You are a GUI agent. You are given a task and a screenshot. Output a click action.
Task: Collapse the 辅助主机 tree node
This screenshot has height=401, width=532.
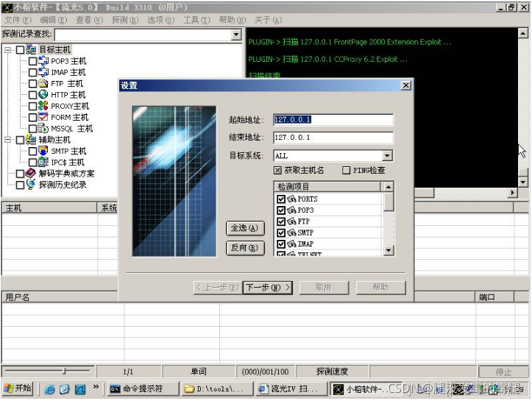pyautogui.click(x=8, y=140)
